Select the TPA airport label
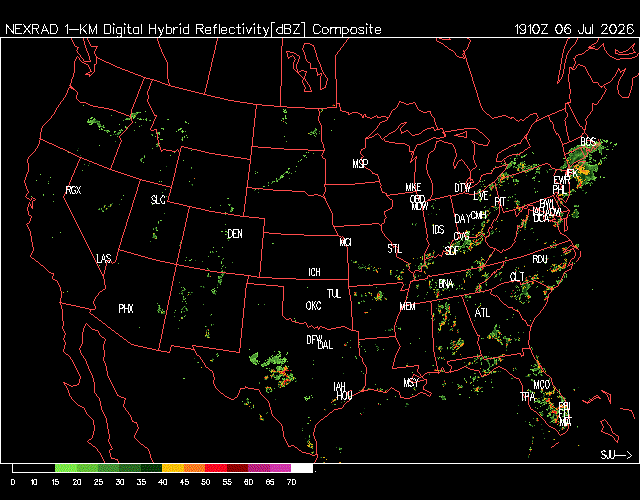Screen dimensions: 640x500 pos(527,396)
